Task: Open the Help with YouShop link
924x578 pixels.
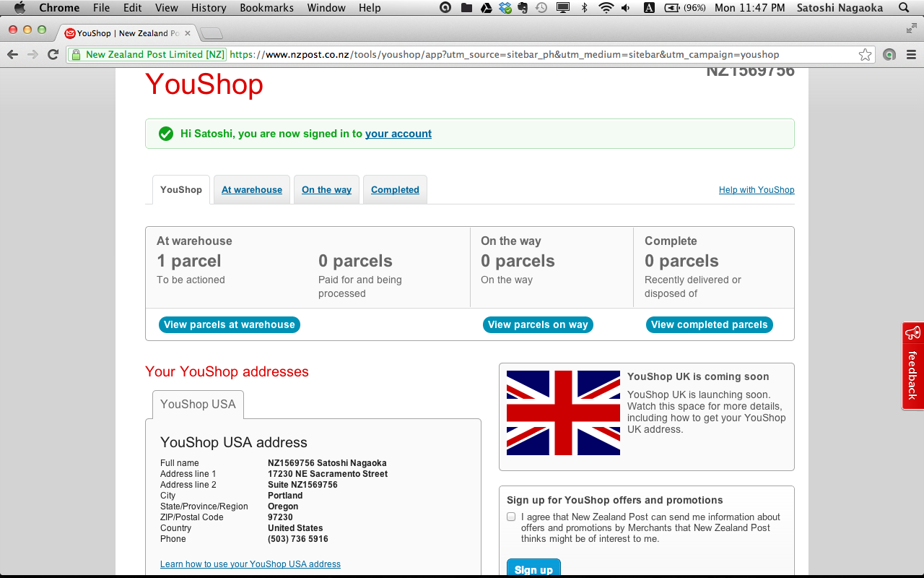Action: coord(757,190)
